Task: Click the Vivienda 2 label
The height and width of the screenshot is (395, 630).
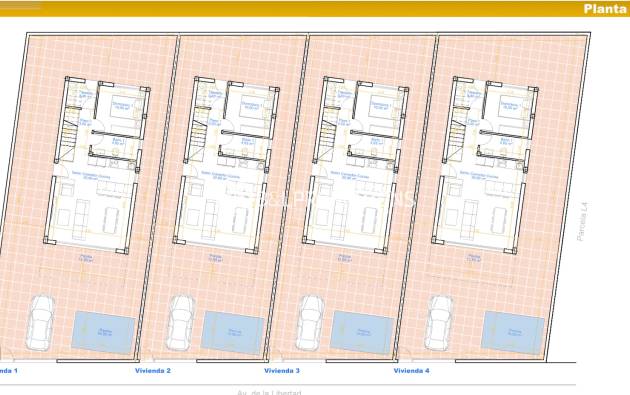Action: coord(153,370)
